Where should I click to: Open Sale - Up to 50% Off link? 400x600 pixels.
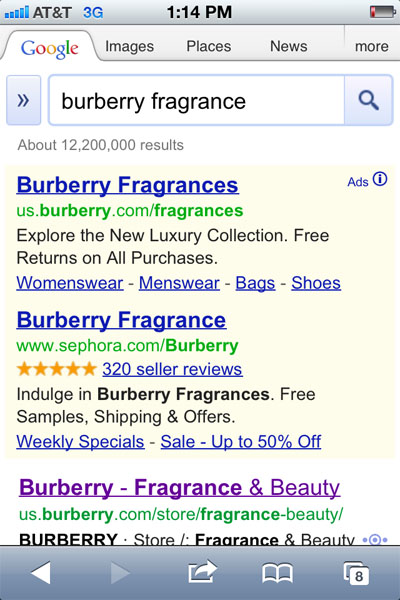tap(241, 442)
